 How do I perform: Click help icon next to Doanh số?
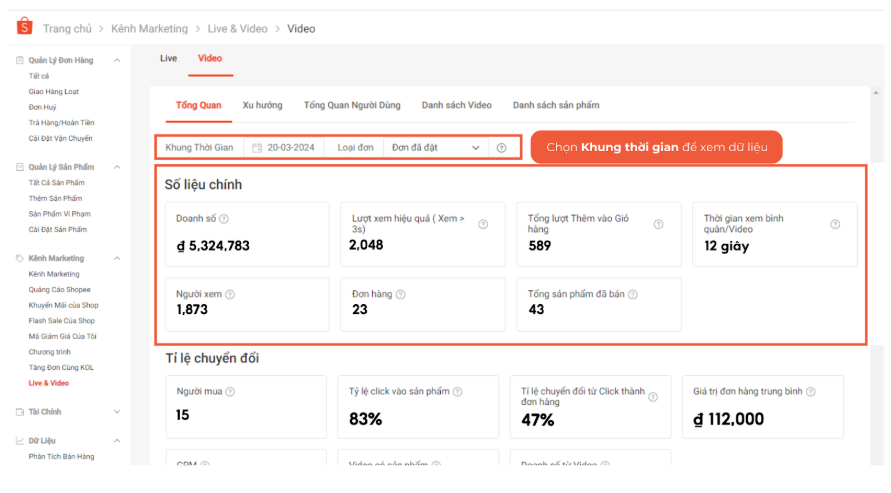point(224,219)
